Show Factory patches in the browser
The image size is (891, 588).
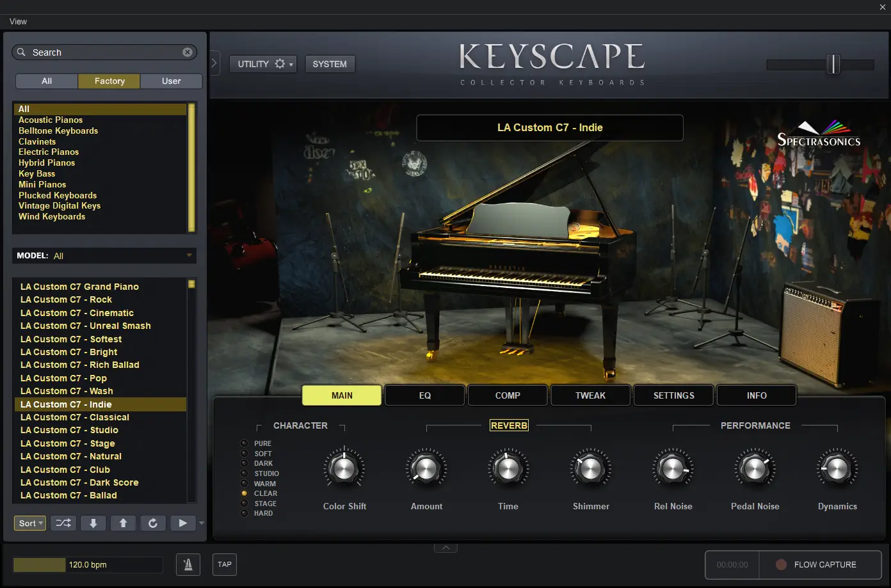(x=109, y=81)
